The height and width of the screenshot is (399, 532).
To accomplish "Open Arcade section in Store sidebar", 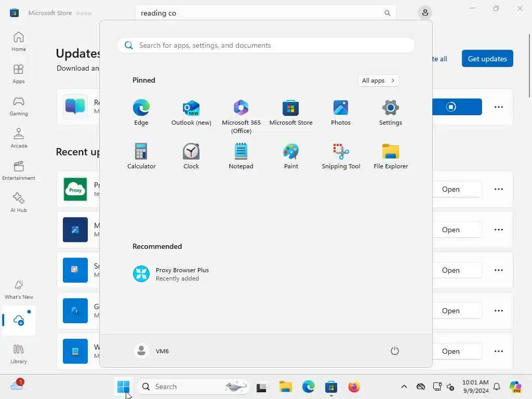I will point(19,138).
